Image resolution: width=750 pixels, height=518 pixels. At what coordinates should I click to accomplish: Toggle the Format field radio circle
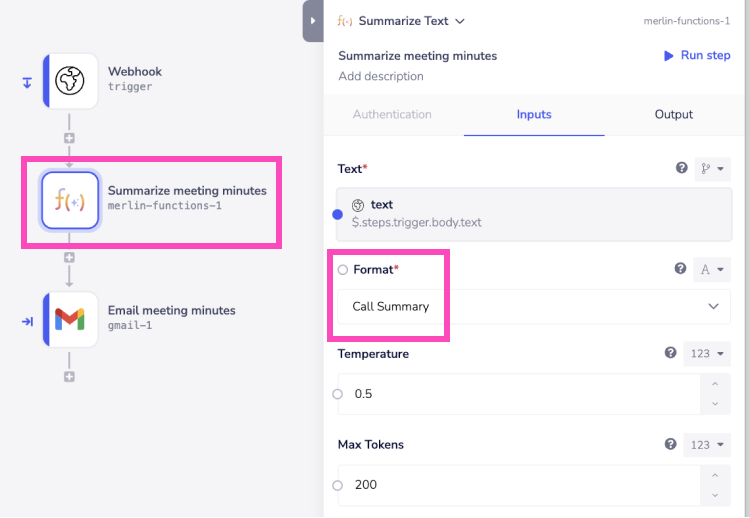tap(343, 270)
